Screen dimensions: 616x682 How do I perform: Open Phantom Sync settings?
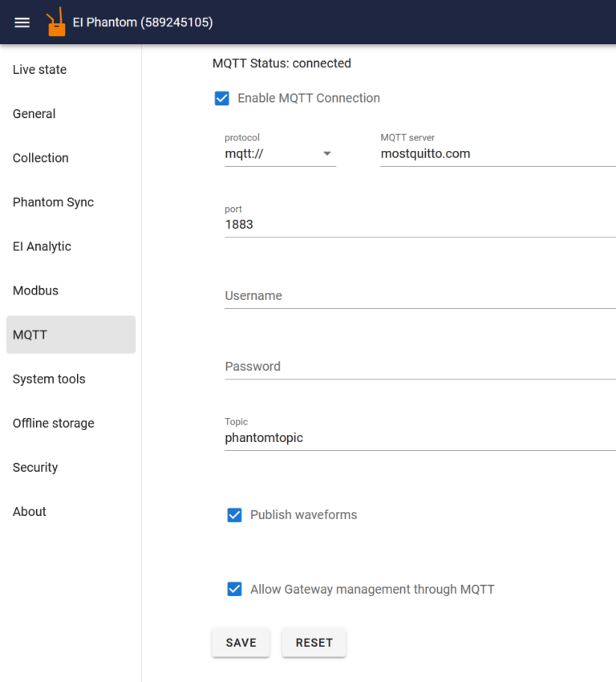[x=53, y=202]
